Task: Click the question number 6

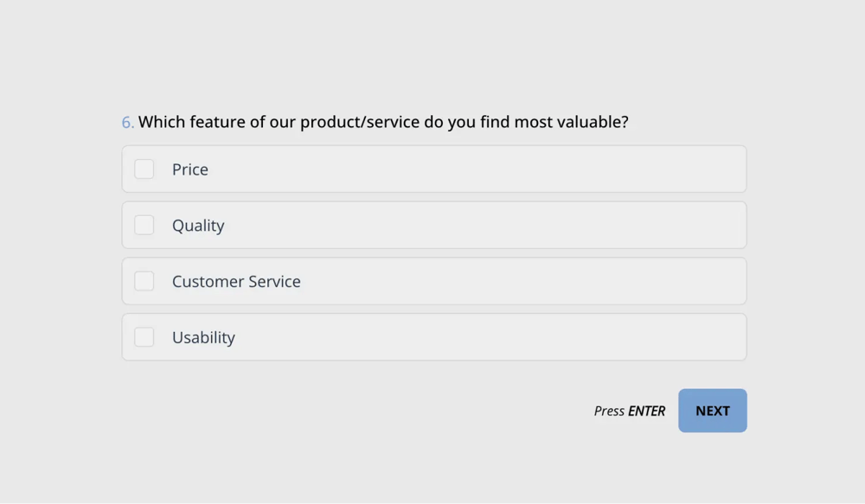Action: (x=127, y=123)
